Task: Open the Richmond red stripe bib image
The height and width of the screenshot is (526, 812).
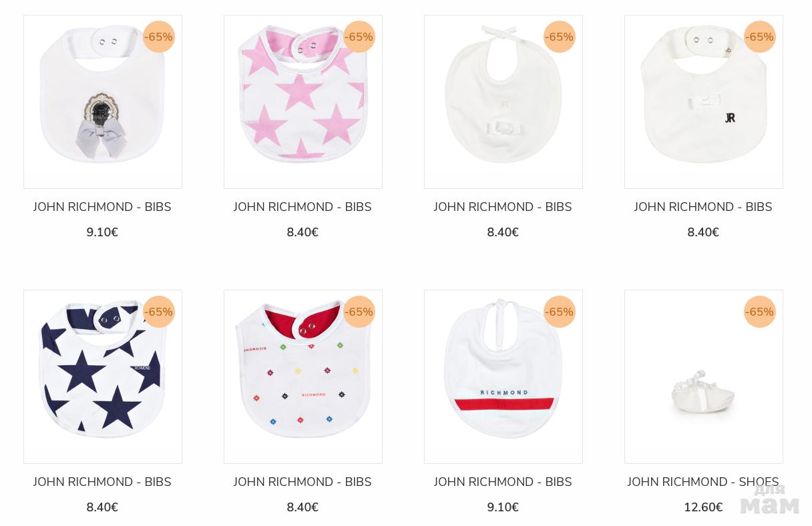Action: pos(503,376)
